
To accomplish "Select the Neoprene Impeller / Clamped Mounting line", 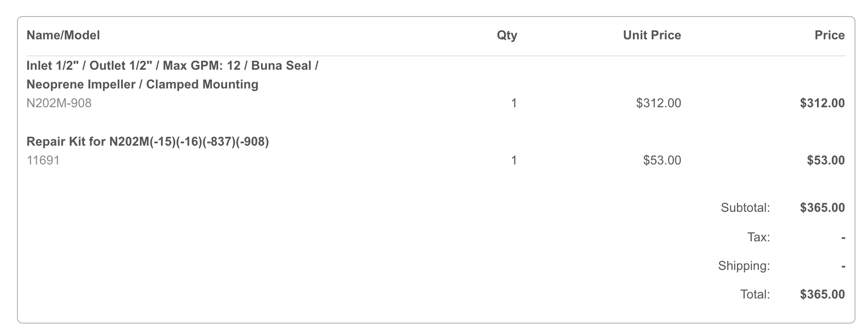I will click(143, 84).
